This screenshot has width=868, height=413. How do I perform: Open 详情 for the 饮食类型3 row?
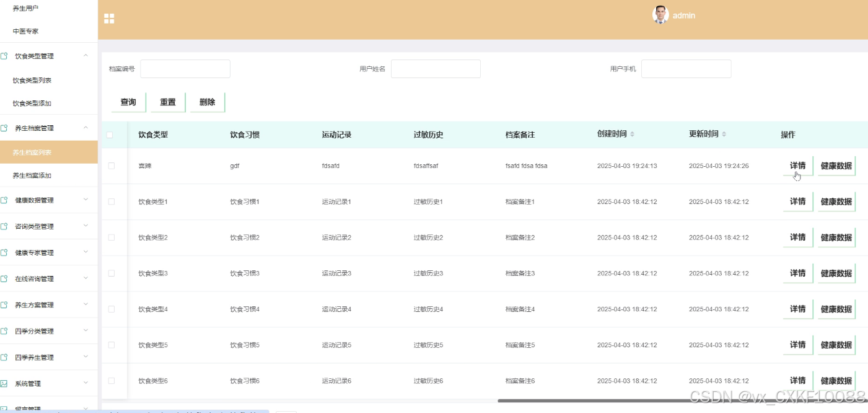(798, 273)
